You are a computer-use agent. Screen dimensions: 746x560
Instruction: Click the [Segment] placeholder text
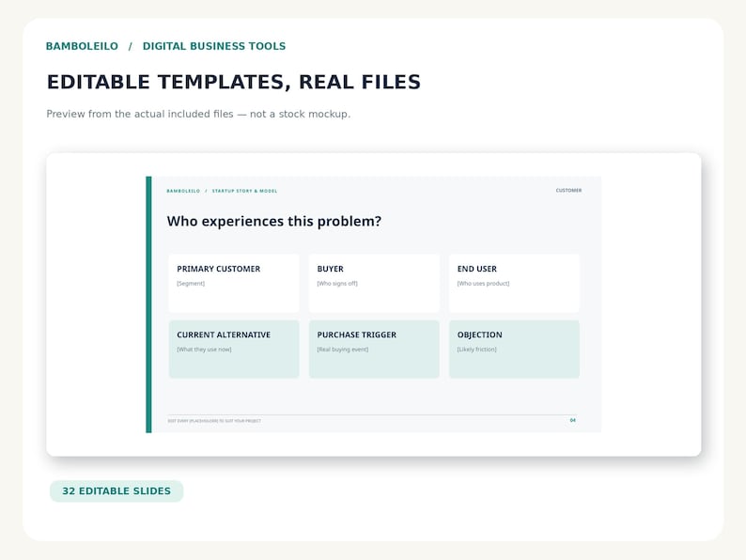click(191, 284)
